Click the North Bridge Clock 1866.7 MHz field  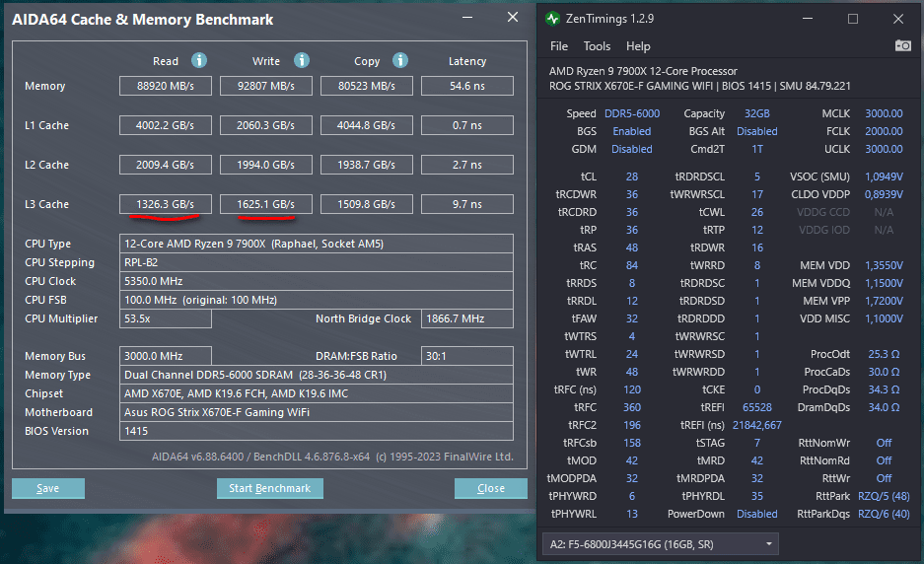pyautogui.click(x=467, y=318)
